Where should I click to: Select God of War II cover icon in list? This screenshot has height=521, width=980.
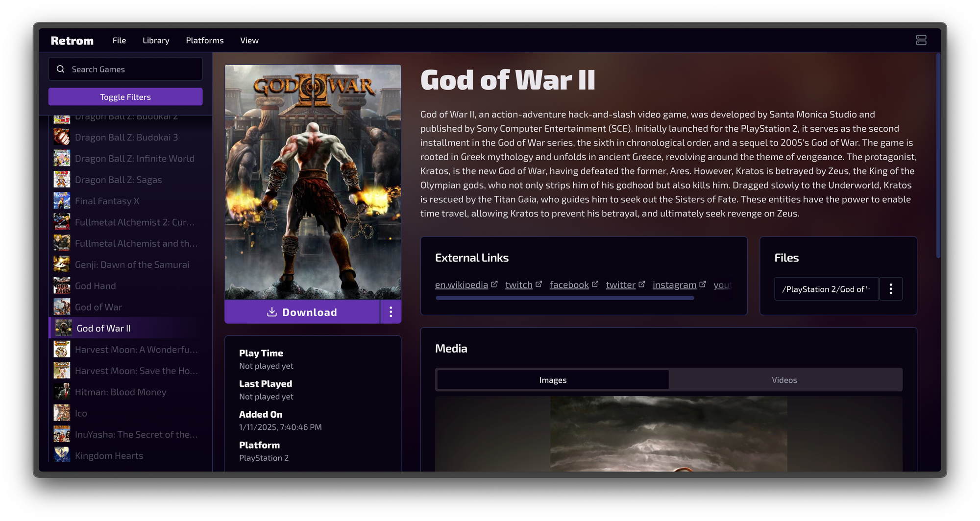pos(63,328)
